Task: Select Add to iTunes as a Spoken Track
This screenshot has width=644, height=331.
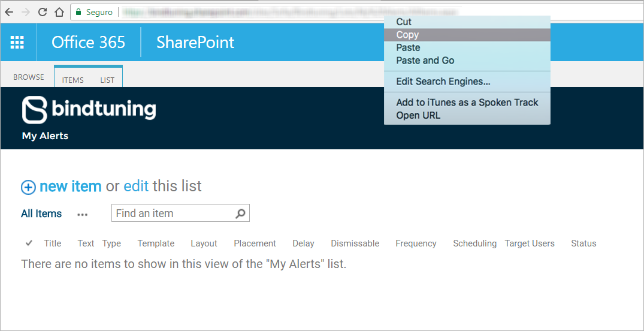Action: (x=467, y=103)
